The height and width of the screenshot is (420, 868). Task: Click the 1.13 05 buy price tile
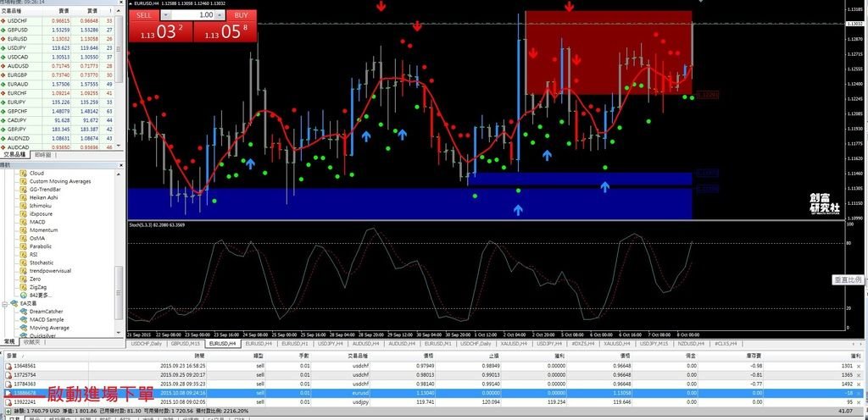[225, 31]
